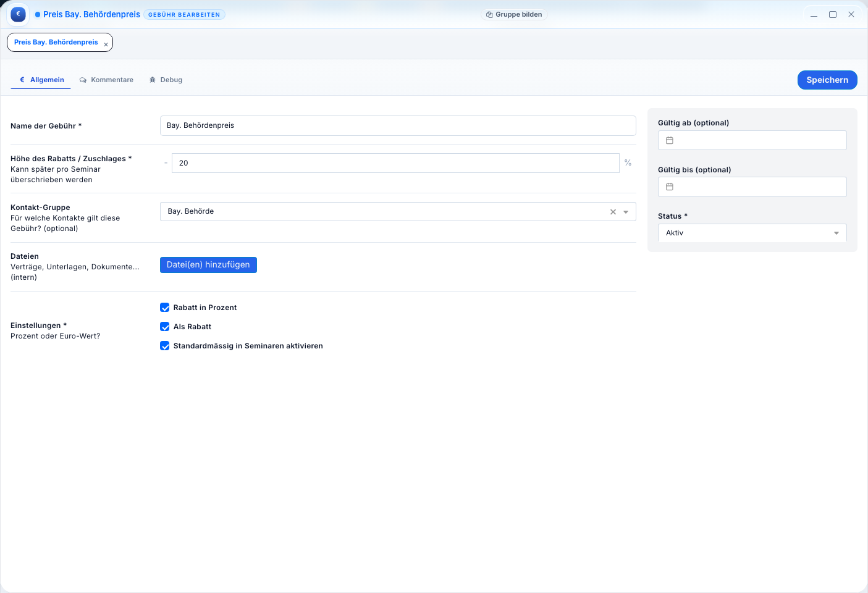Toggle the Als Rabatt checkbox
Viewport: 868px width, 593px height.
(x=165, y=327)
